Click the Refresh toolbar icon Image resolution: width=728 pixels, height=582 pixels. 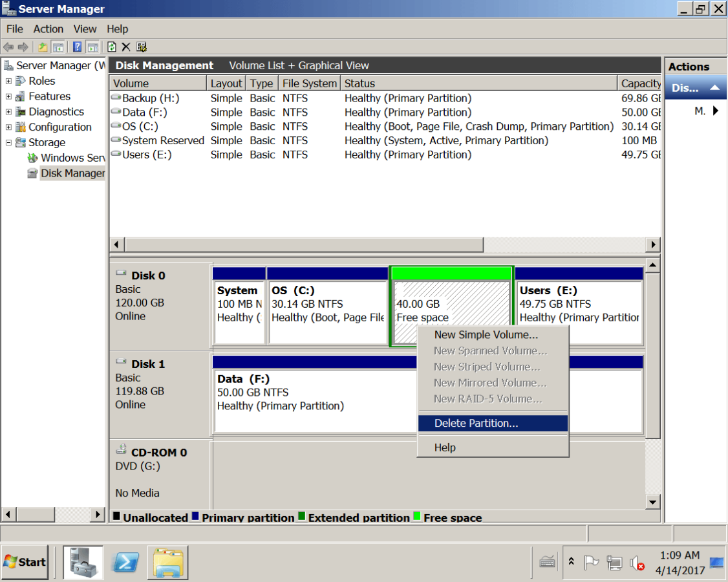pos(112,47)
